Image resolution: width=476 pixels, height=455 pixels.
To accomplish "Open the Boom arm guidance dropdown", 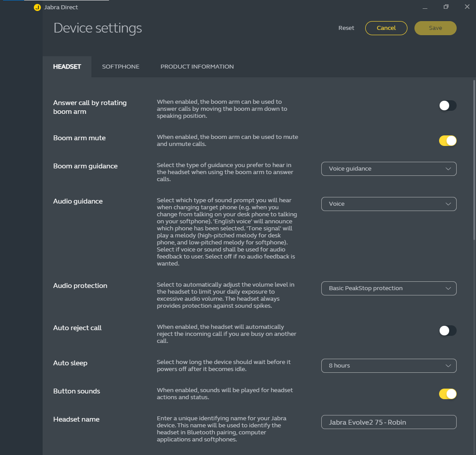I will [389, 169].
